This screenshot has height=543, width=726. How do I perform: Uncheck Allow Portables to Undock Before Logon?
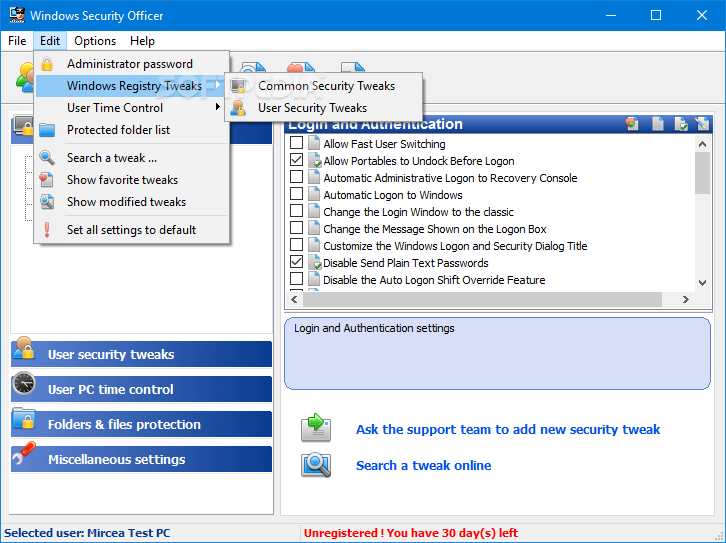296,160
